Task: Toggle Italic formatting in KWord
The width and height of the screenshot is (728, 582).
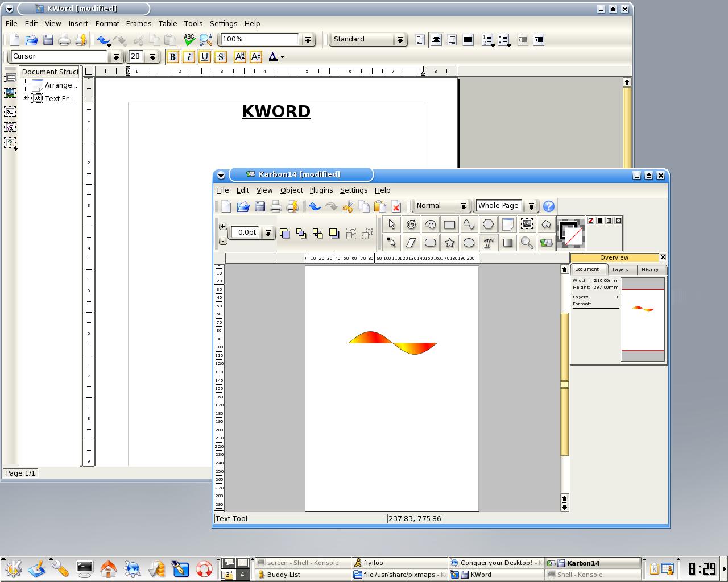Action: [x=189, y=56]
